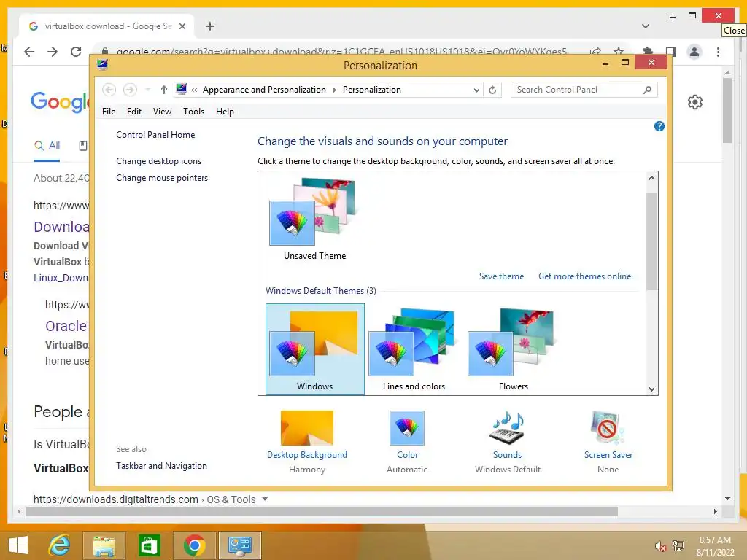
Task: Refresh the Personalization address bar
Action: (492, 90)
